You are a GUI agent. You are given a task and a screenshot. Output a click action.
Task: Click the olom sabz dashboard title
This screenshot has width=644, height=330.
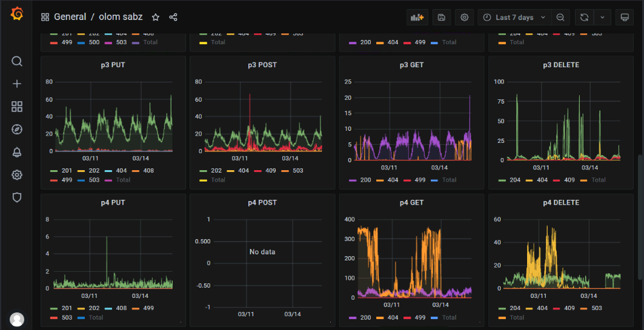coord(121,17)
